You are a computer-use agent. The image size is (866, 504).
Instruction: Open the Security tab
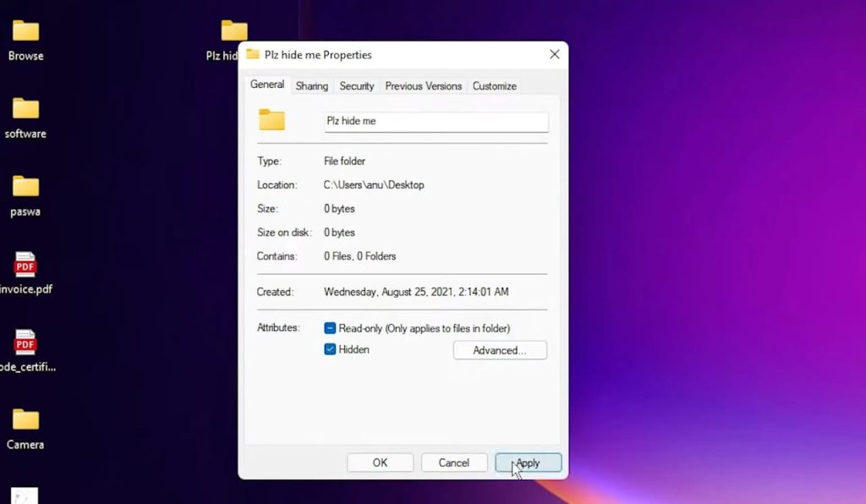pyautogui.click(x=357, y=86)
